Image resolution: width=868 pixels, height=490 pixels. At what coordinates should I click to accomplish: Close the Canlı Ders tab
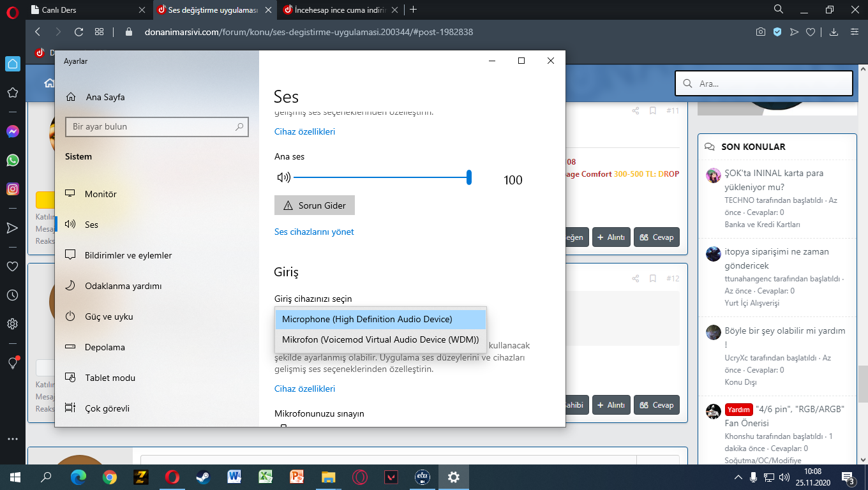tap(142, 10)
